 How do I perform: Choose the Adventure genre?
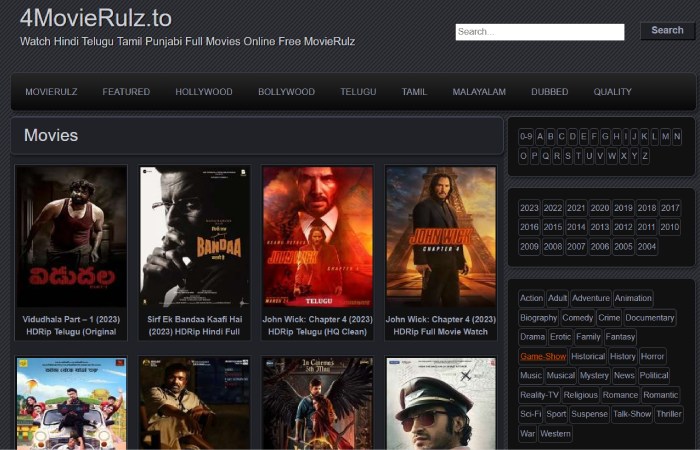pos(591,298)
